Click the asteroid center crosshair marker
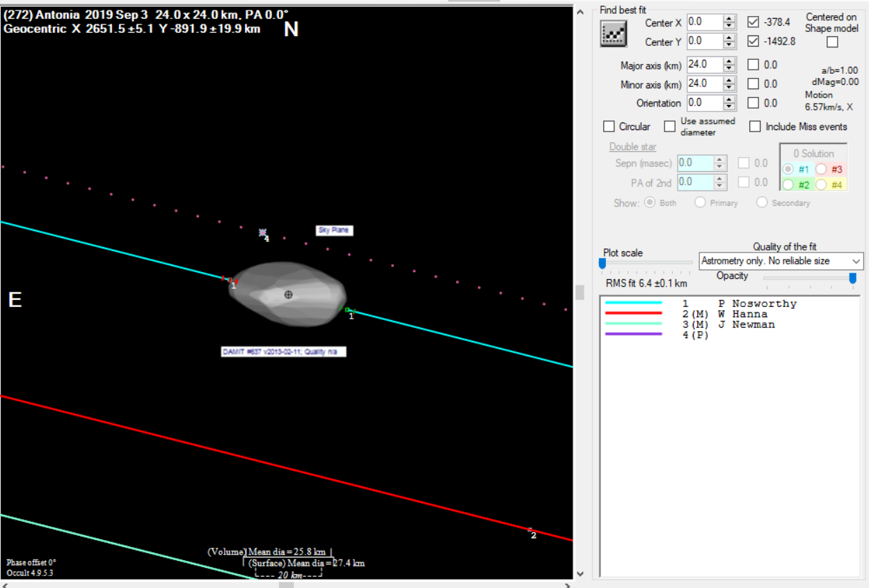 click(289, 294)
